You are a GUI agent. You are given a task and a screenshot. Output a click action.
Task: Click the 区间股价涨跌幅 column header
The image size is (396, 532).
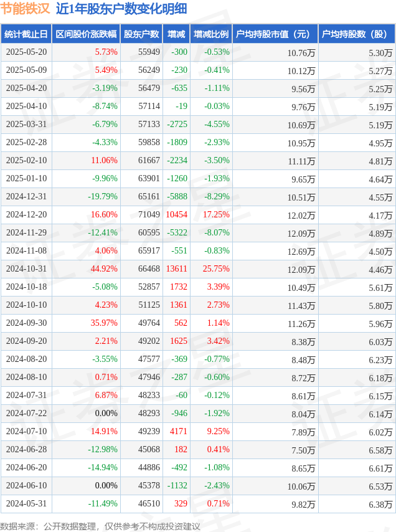point(86,34)
